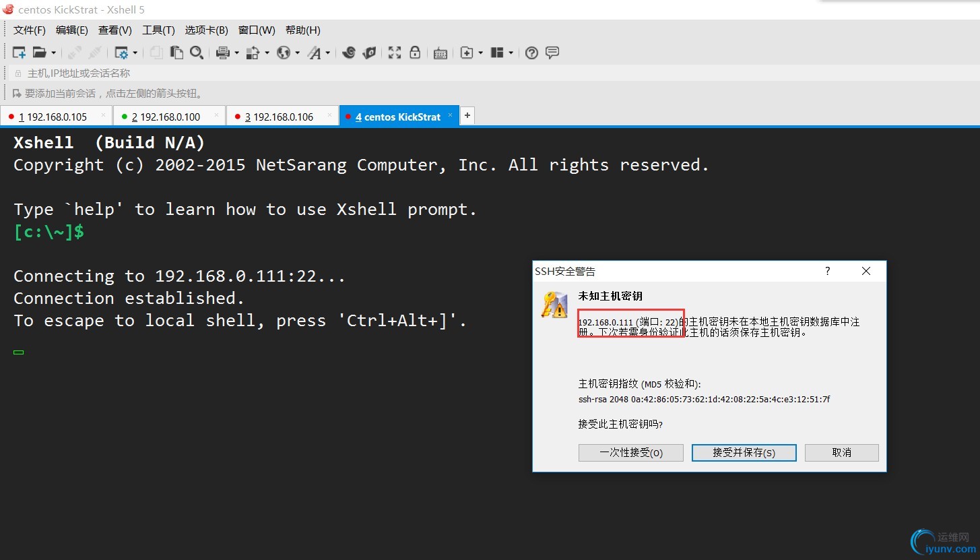The image size is (980, 560).
Task: Expand the Encoding globe dropdown arrow
Action: [x=297, y=53]
